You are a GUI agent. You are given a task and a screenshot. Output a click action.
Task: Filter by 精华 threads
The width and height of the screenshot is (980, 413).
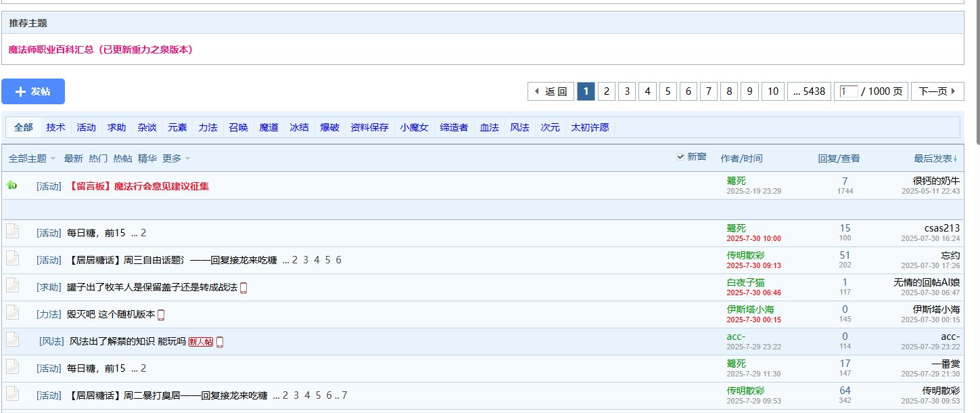coord(147,158)
